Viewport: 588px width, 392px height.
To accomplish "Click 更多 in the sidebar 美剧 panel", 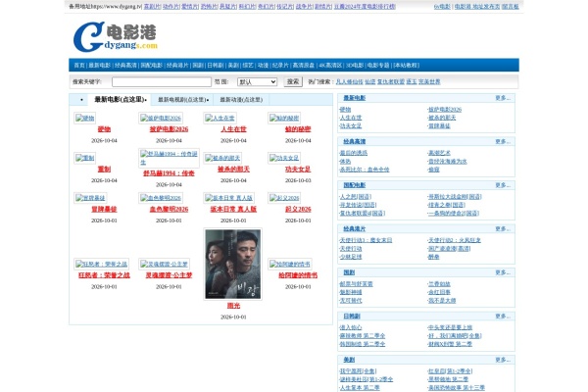I will 503,360.
